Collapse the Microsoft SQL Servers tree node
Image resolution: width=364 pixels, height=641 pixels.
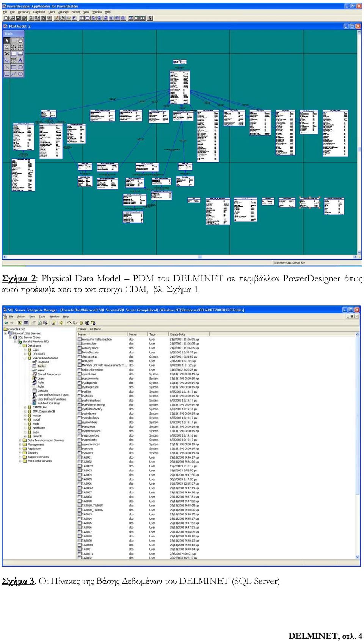coord(5,333)
